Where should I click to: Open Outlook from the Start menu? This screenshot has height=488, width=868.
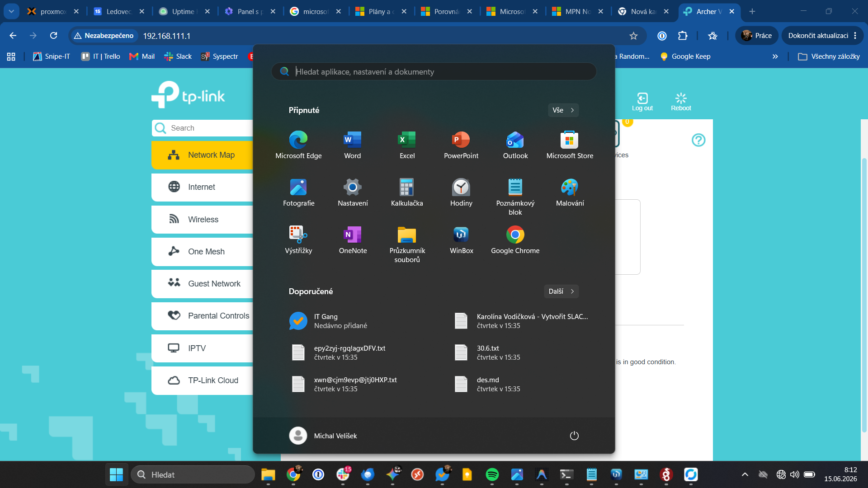point(515,145)
